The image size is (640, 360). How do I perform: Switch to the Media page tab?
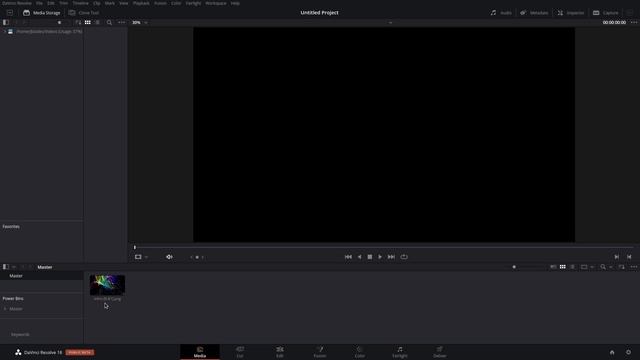point(200,352)
